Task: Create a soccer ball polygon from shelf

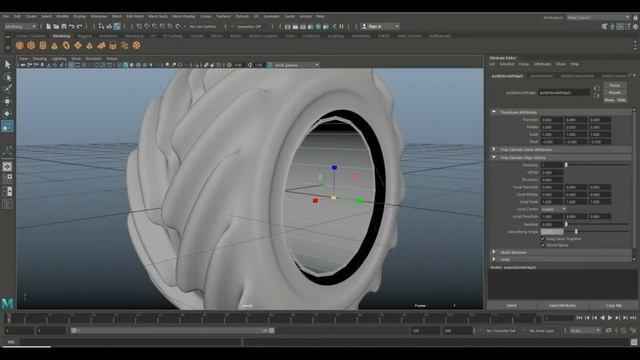Action: (x=136, y=45)
